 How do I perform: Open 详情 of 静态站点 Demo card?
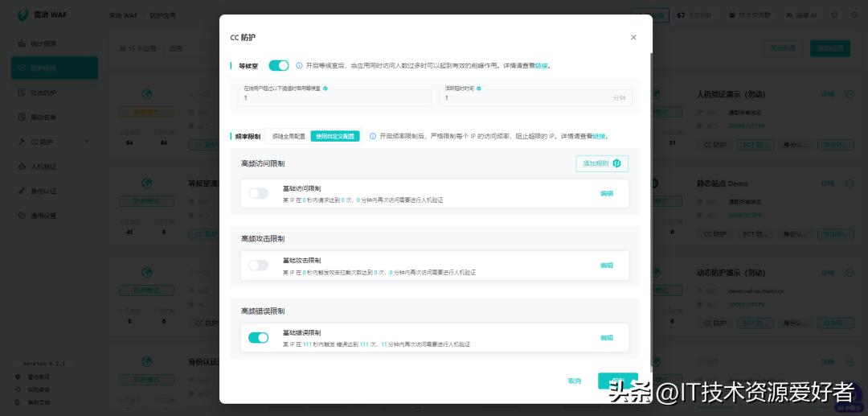(x=828, y=183)
